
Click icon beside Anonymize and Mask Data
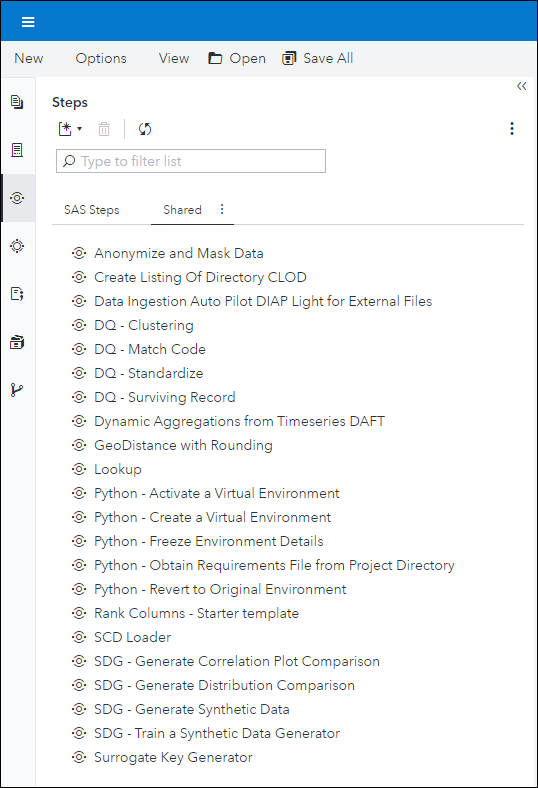tap(79, 253)
